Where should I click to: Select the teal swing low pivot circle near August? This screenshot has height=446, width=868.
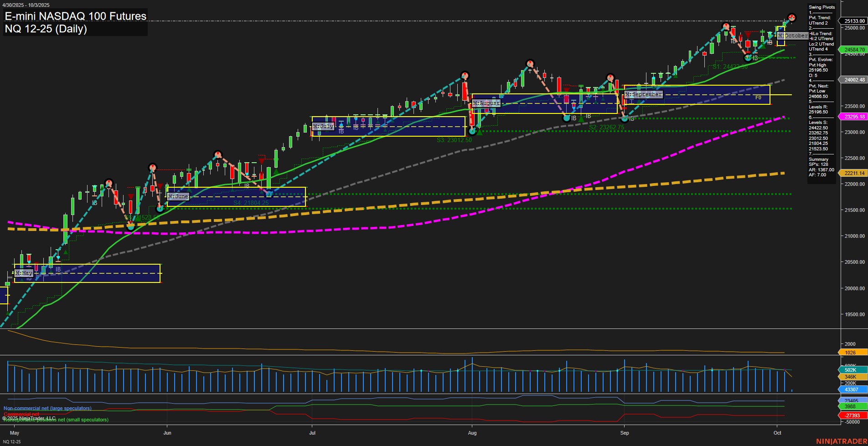[472, 130]
